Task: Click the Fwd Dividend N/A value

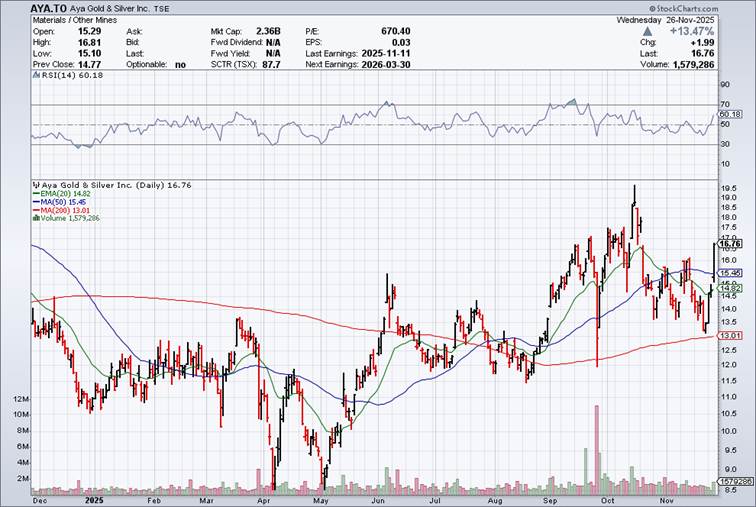Action: tap(272, 42)
